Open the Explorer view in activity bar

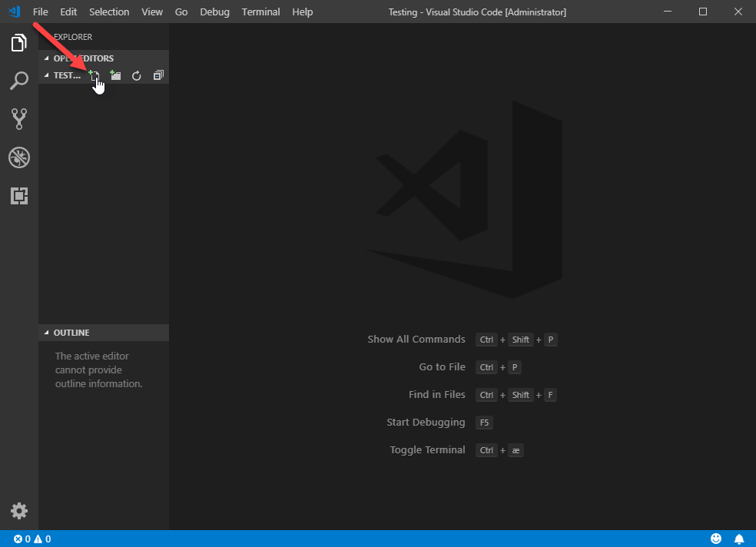18,42
